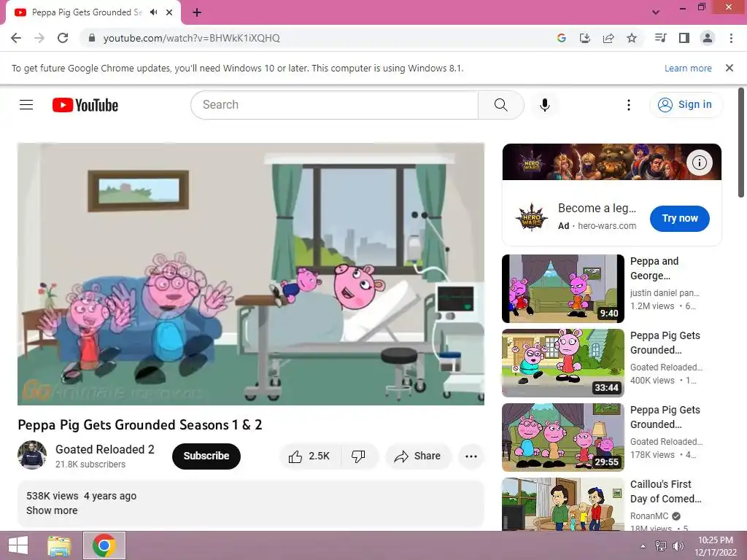
Task: Mute the tab via speaker icon on tab
Action: pyautogui.click(x=153, y=12)
